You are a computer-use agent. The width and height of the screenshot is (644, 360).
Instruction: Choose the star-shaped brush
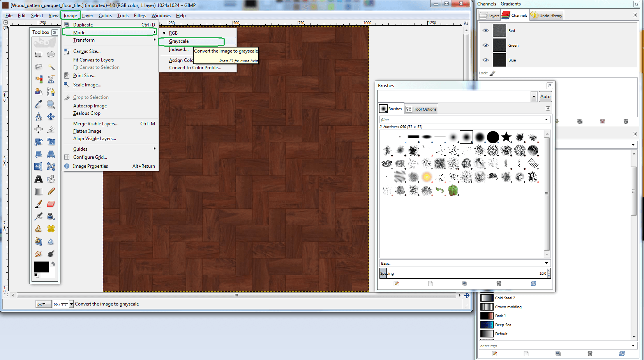(x=506, y=137)
